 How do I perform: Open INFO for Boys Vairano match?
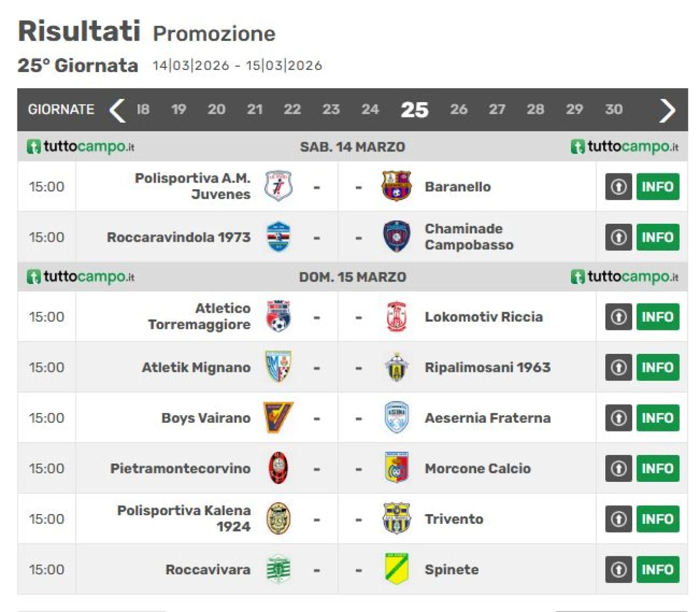pyautogui.click(x=657, y=418)
